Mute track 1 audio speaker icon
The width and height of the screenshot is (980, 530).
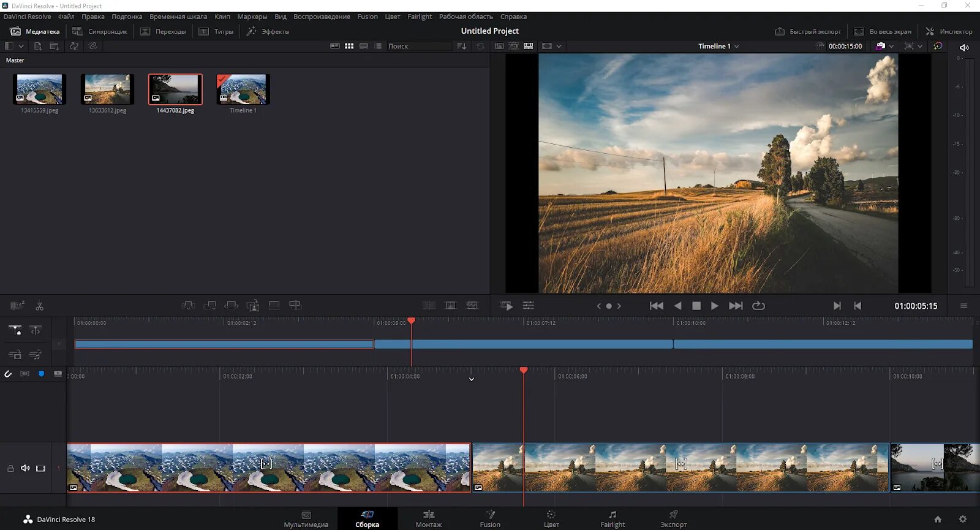(x=25, y=468)
